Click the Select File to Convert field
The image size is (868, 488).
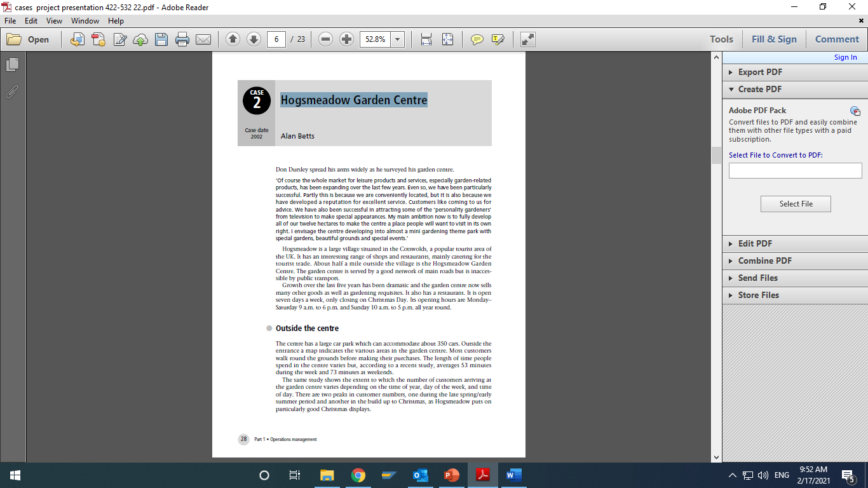[x=795, y=170]
